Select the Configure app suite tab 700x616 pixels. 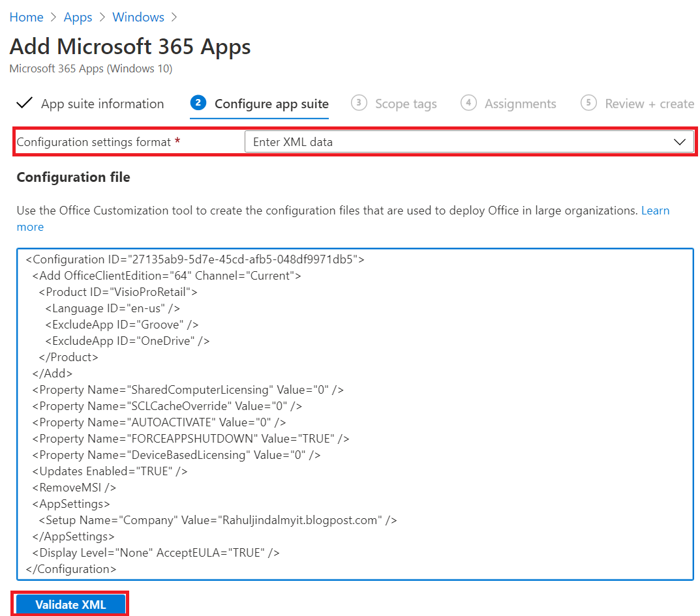[x=271, y=103]
